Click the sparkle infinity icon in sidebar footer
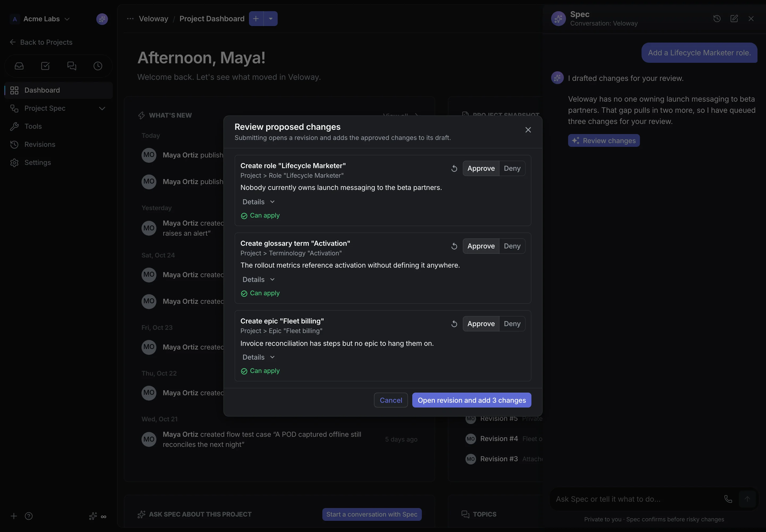766x532 pixels. click(x=98, y=516)
